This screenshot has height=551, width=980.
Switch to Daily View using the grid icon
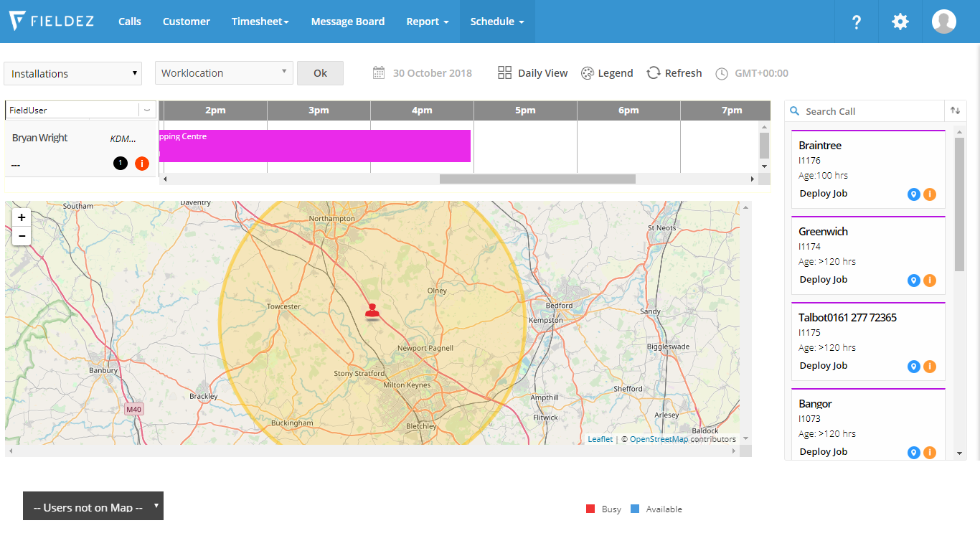pos(504,72)
